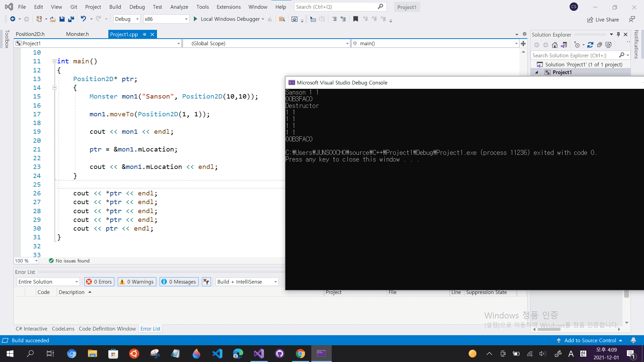Viewport: 644px width, 362px height.
Task: Open the 100 % zoom level dropdown
Action: [36, 261]
